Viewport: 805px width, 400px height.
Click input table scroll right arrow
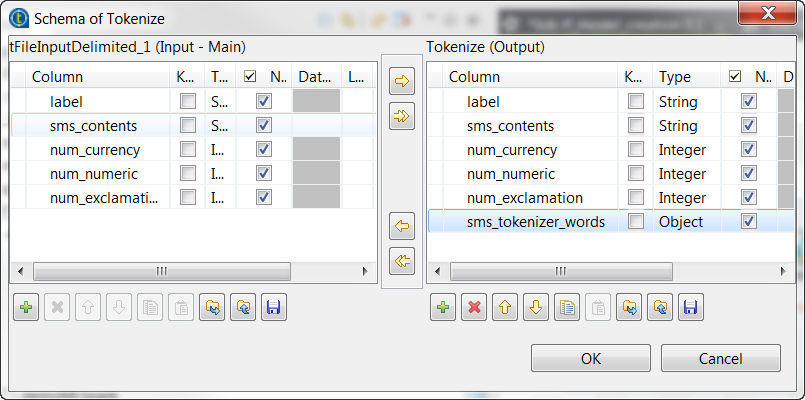[x=365, y=271]
